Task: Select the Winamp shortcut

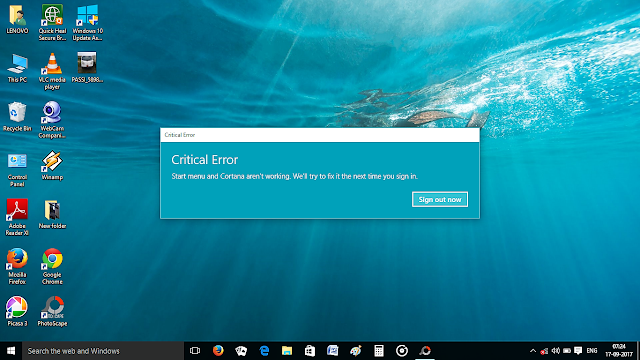Action: point(52,165)
